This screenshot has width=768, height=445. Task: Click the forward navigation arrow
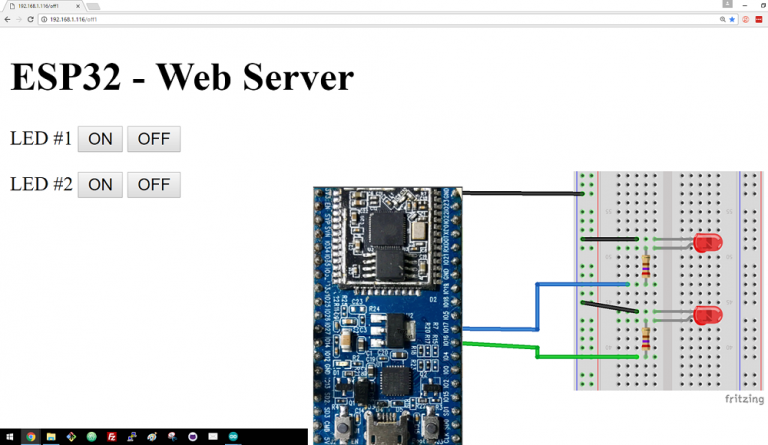pyautogui.click(x=19, y=19)
